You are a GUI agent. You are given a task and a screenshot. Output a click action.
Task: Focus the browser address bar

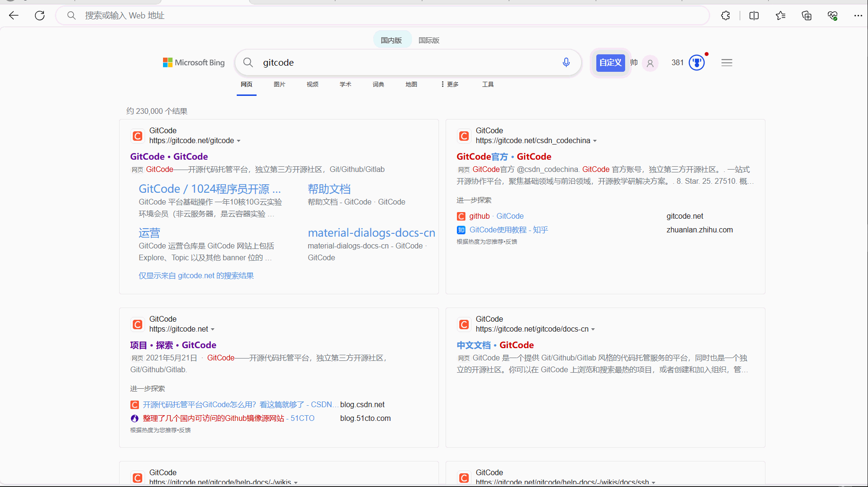click(383, 16)
